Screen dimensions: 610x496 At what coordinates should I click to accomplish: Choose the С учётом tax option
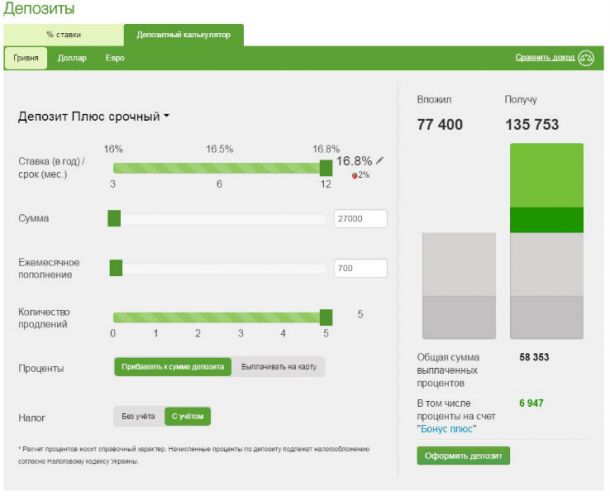click(188, 416)
